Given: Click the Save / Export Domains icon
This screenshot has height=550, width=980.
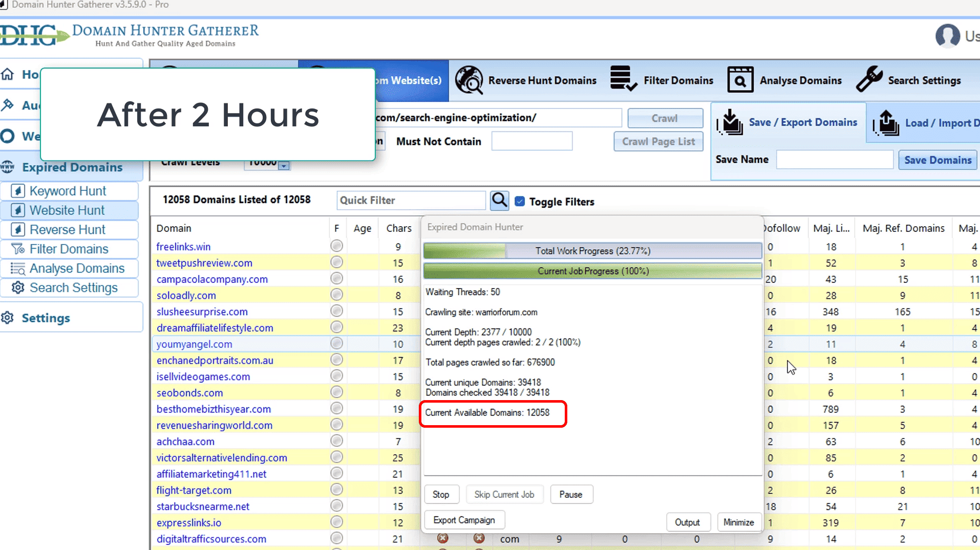Looking at the screenshot, I should point(731,123).
